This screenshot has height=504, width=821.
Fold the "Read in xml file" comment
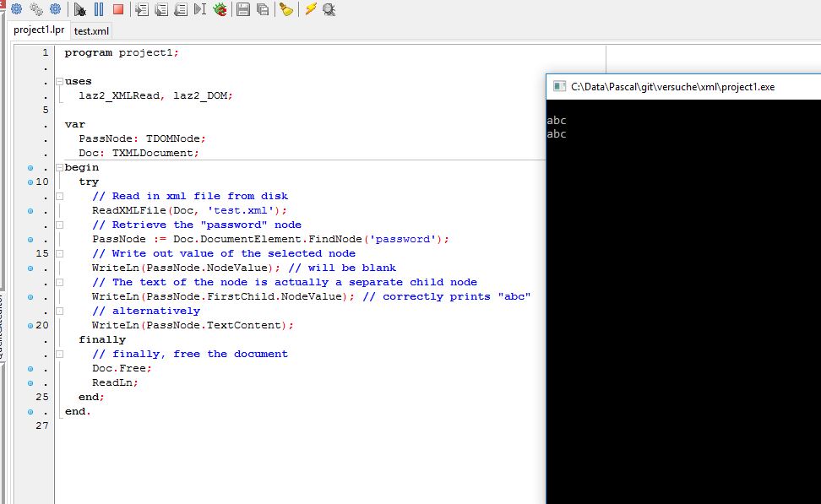coord(58,196)
